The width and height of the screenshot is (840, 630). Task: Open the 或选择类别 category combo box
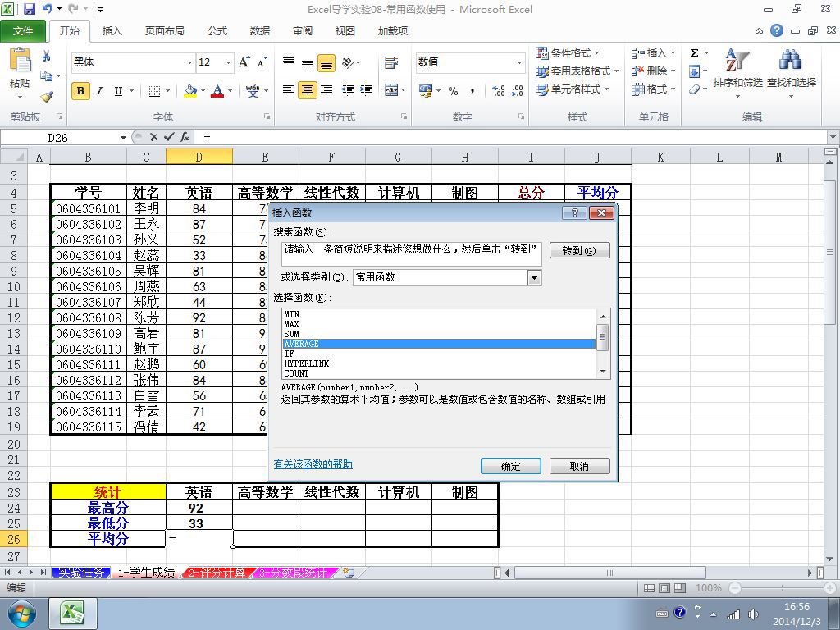coord(447,277)
